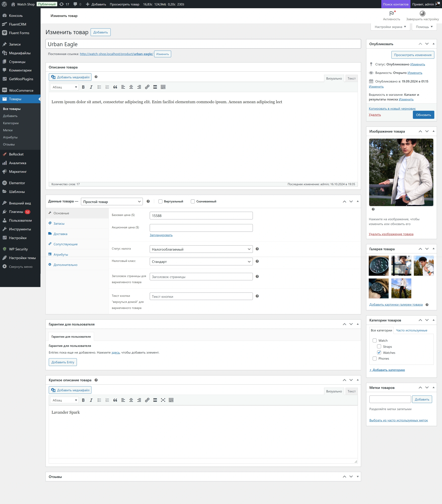This screenshot has width=442, height=504.
Task: Toggle bulleted list in description toolbar
Action: (x=99, y=87)
